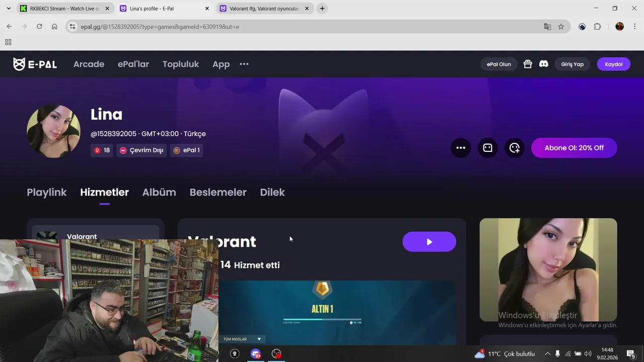Screen dimensions: 644x362
Task: Click the Çevrim Dışı status badge
Action: 141,150
